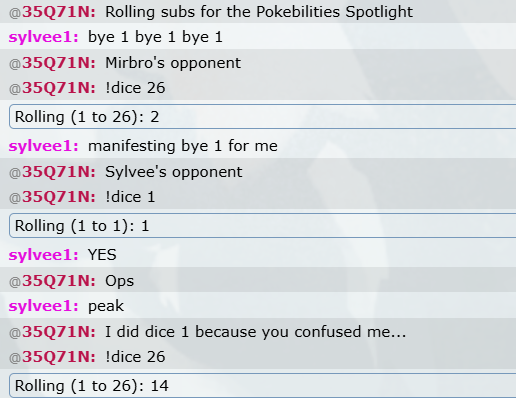Image resolution: width=516 pixels, height=398 pixels.
Task: Click the 'manifesting bye 1 for me' text
Action: (183, 146)
